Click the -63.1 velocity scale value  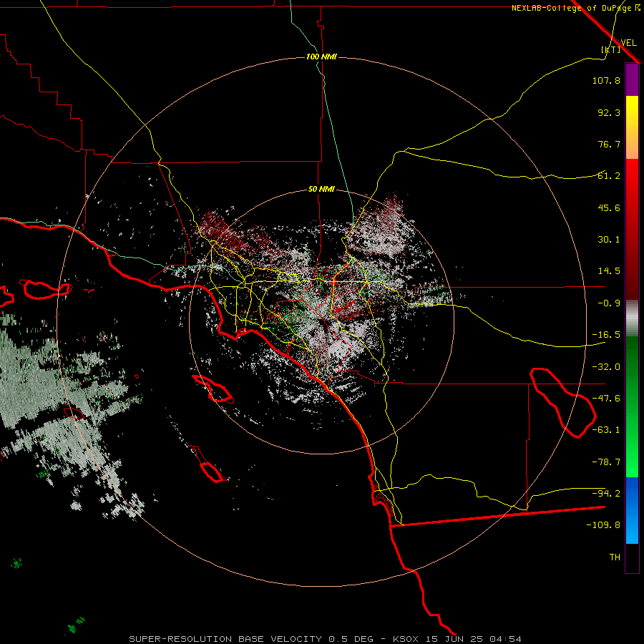606,430
